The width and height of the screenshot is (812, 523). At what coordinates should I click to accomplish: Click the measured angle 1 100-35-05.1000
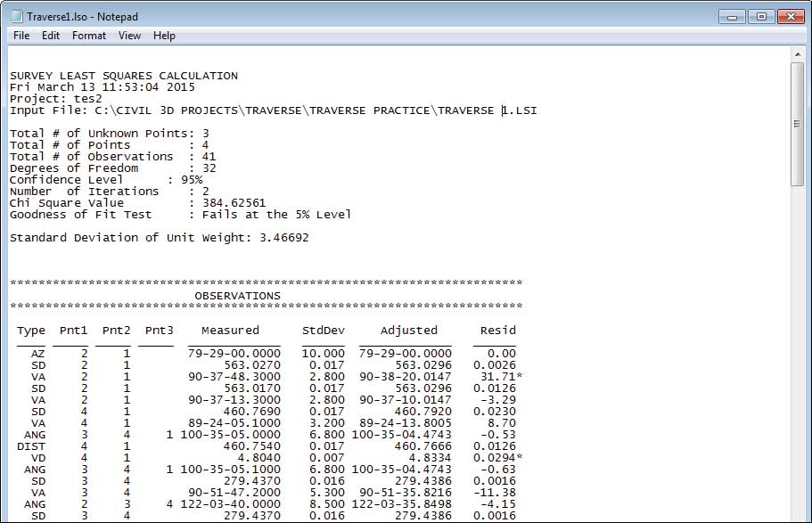(223, 470)
